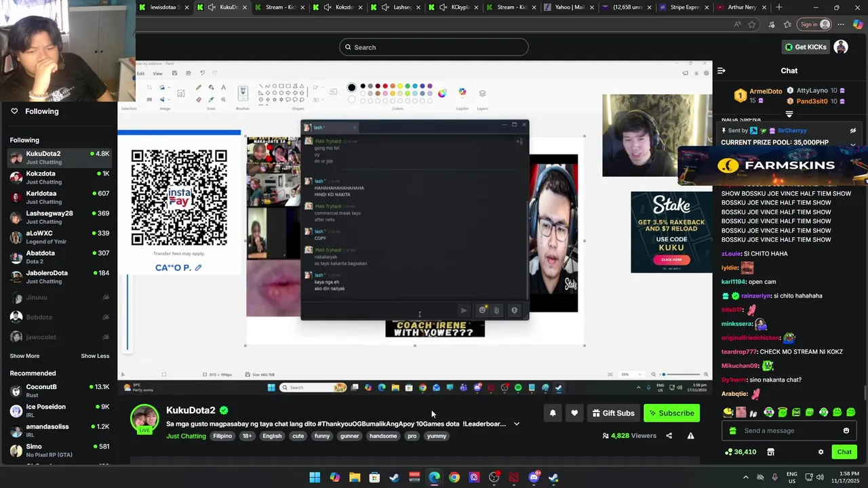Show hidden system tray icons chevron
The image size is (868, 488).
(x=746, y=477)
